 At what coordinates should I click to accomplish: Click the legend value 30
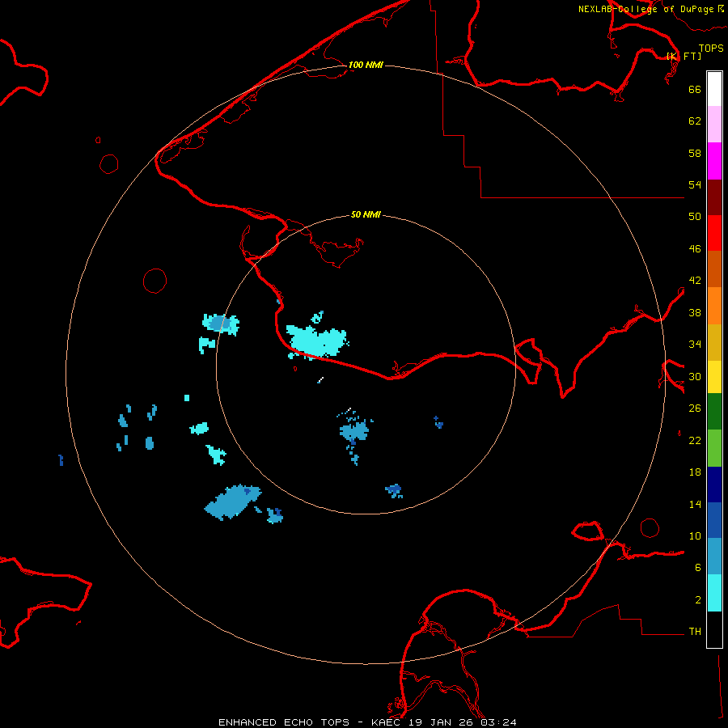pyautogui.click(x=695, y=376)
